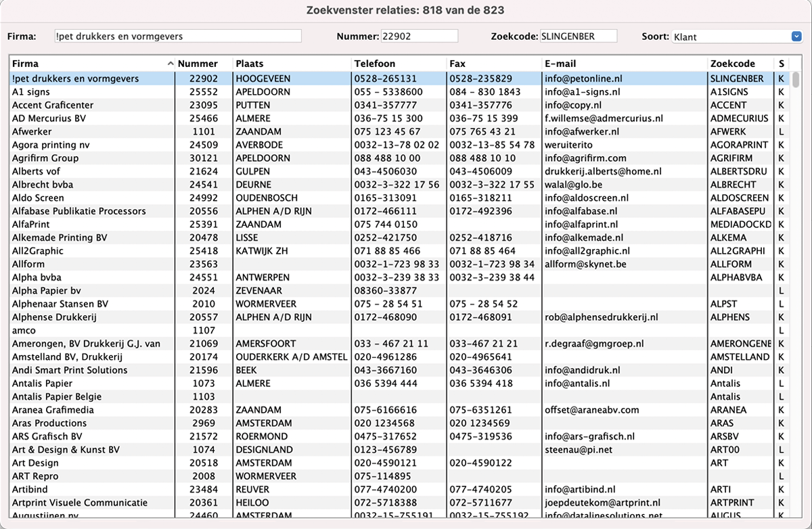812x529 pixels.
Task: Select the 'amco' row
Action: tap(401, 331)
